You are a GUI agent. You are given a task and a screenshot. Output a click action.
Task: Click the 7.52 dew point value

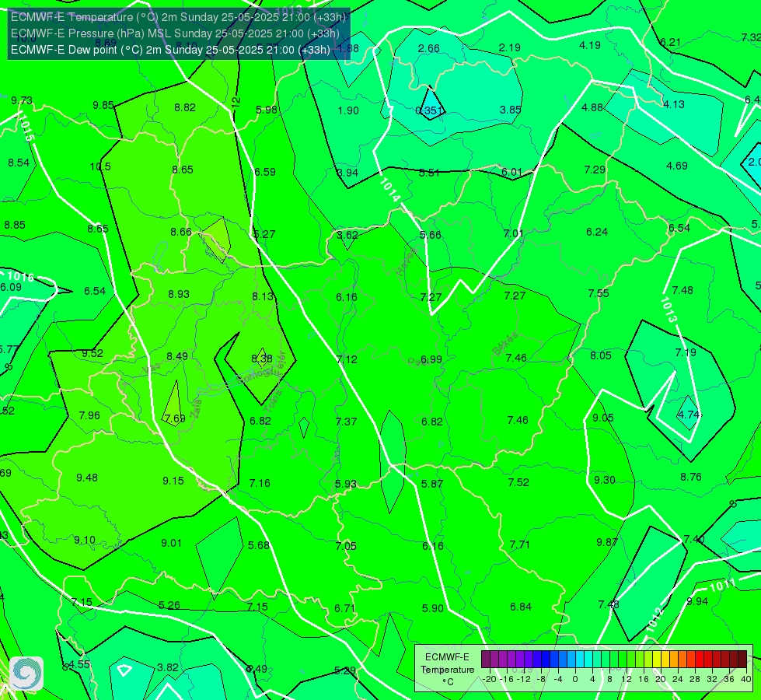(x=518, y=482)
